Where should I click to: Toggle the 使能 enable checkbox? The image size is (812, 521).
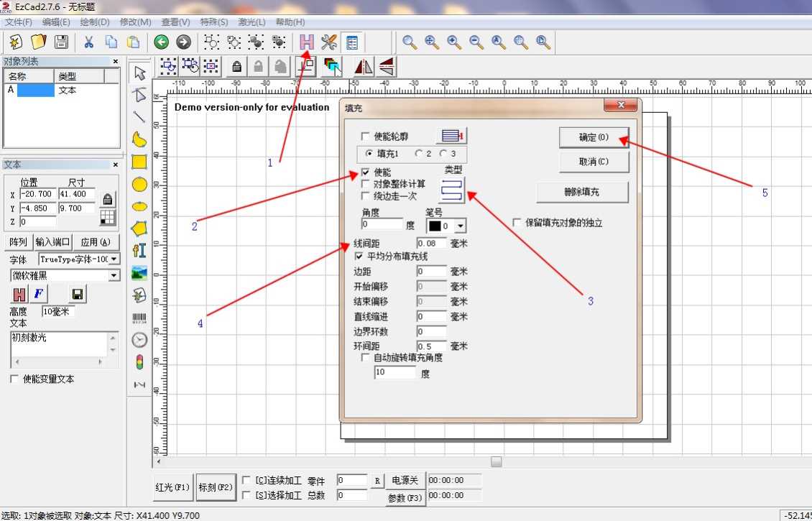[x=366, y=172]
